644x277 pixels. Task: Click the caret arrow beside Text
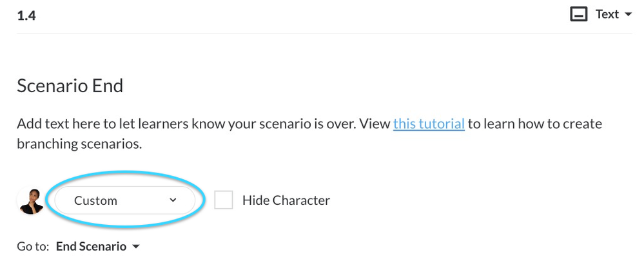click(x=629, y=15)
